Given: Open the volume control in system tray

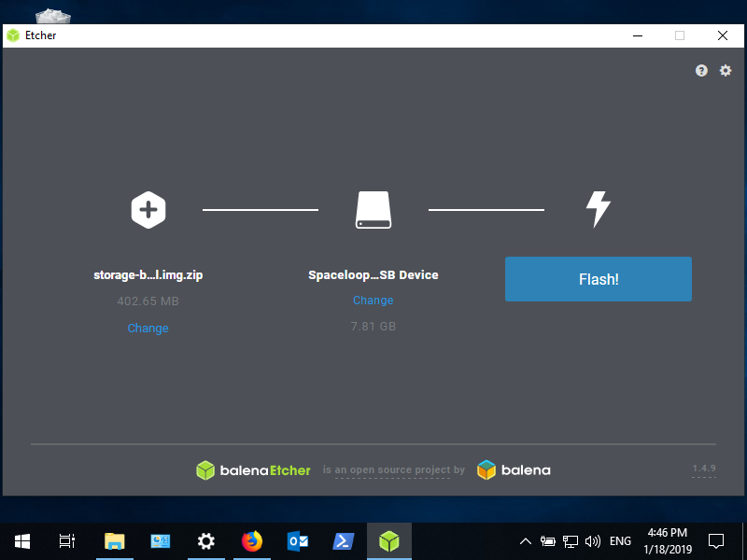Looking at the screenshot, I should point(592,541).
